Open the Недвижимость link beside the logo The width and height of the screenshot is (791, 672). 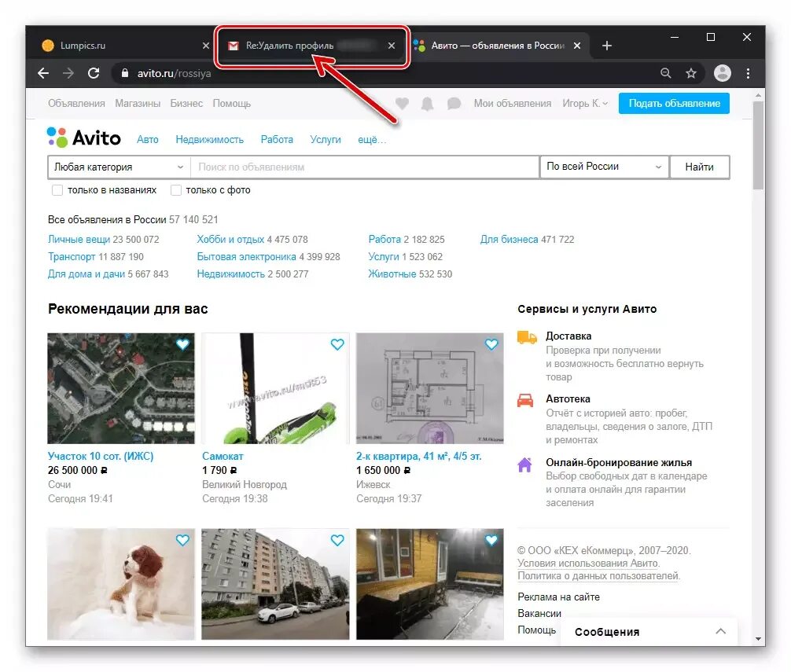tap(209, 140)
